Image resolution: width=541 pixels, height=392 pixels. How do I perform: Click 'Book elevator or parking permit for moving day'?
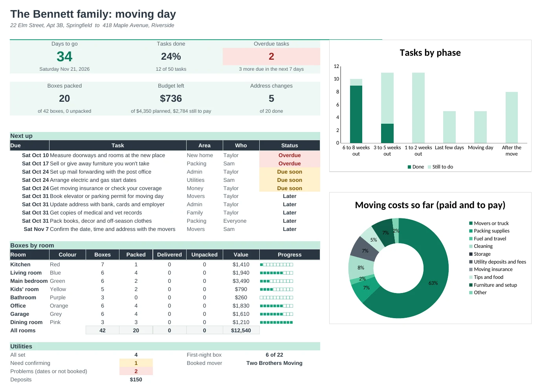pos(106,196)
